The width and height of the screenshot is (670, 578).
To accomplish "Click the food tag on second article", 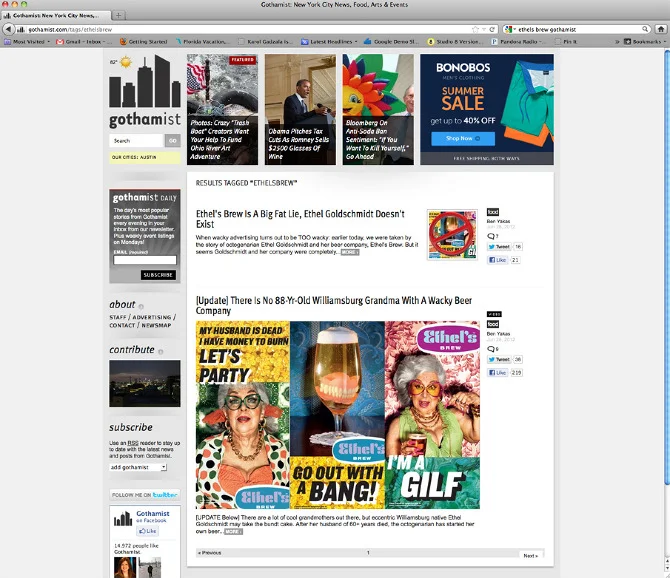I will (x=493, y=324).
